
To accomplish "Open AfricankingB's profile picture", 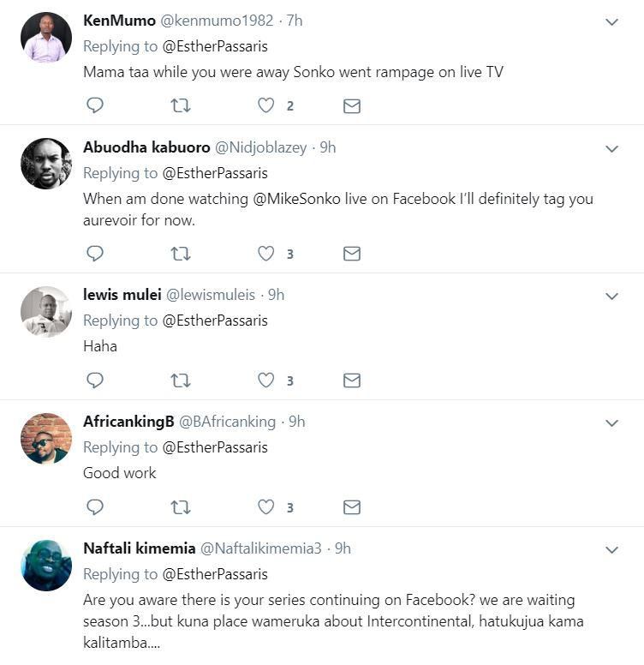I will (x=46, y=439).
